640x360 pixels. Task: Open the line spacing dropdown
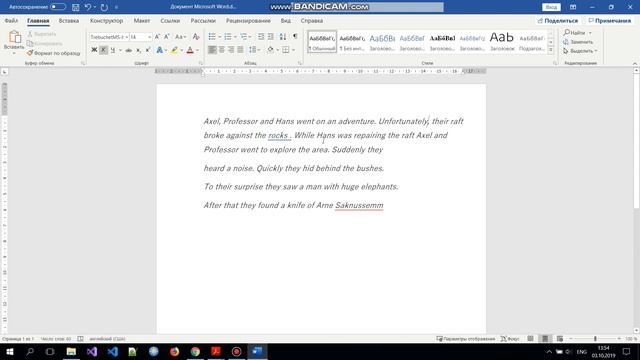[x=254, y=50]
